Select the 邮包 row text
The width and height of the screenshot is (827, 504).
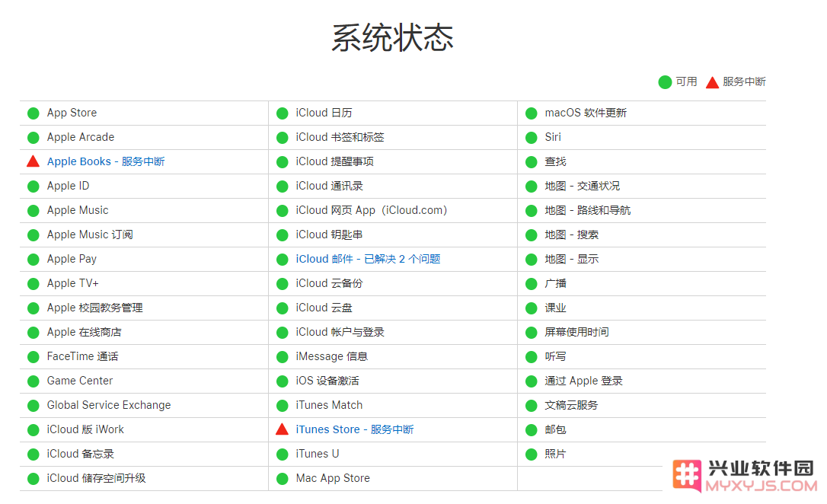click(x=555, y=429)
